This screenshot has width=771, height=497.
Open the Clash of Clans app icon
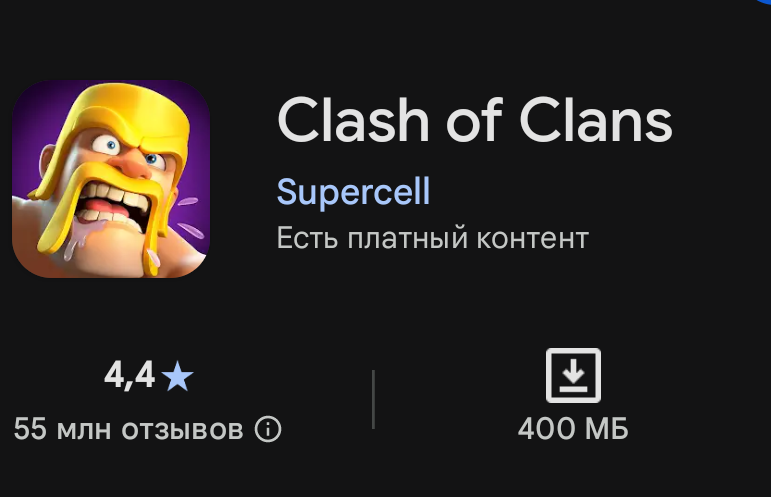point(111,179)
